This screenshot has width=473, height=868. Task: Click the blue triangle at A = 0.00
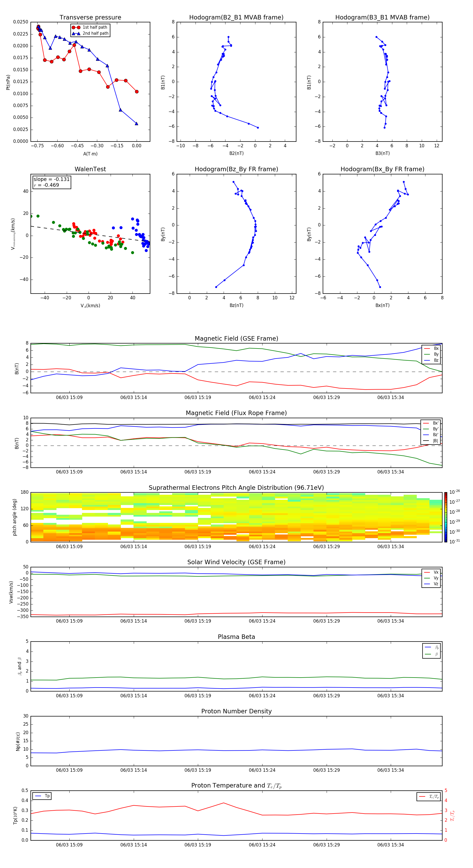pos(136,123)
